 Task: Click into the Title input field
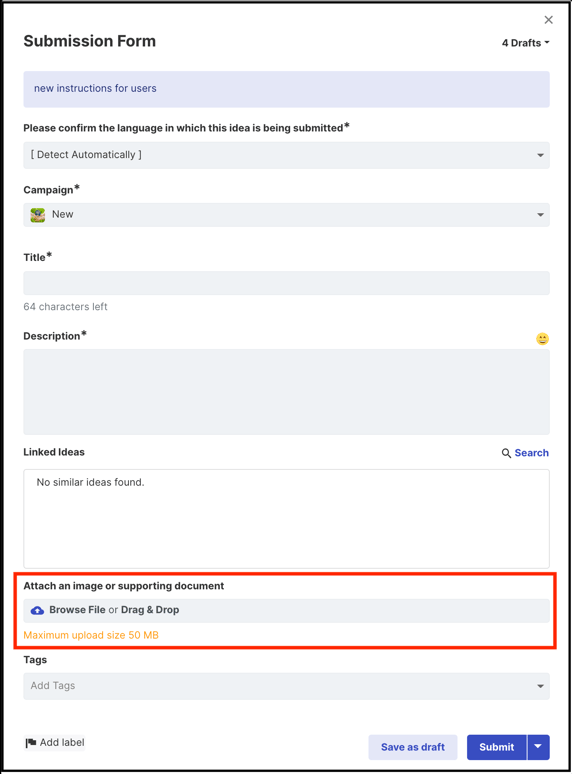tap(286, 283)
